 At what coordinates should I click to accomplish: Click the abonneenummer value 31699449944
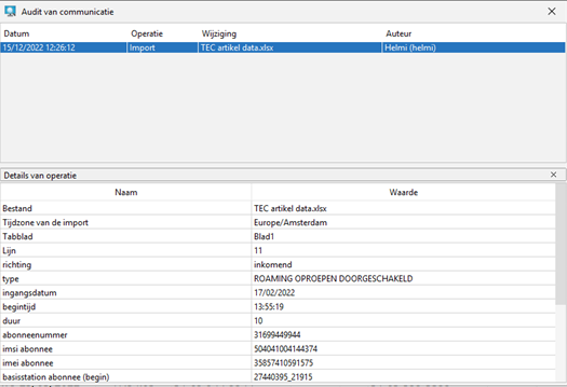click(x=277, y=335)
